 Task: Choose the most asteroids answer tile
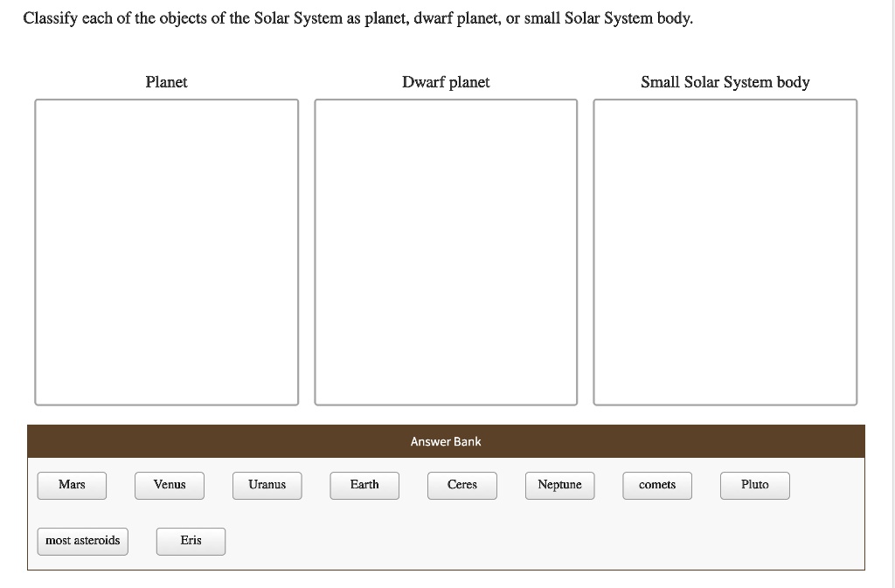pyautogui.click(x=82, y=541)
